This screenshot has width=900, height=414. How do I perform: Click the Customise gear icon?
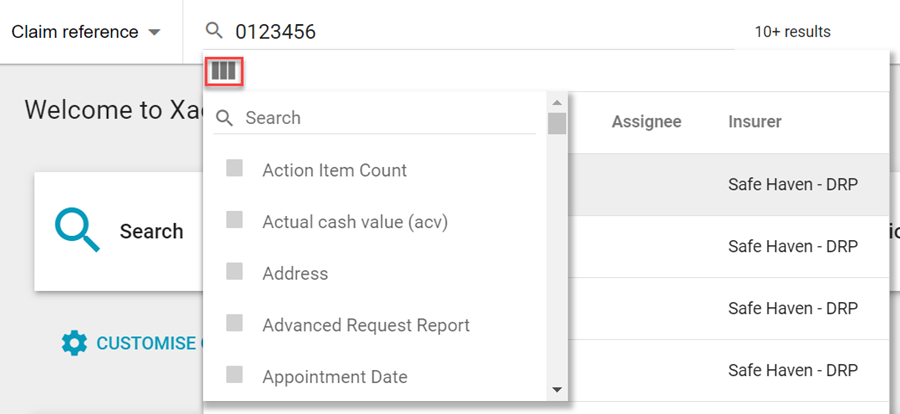(x=74, y=343)
